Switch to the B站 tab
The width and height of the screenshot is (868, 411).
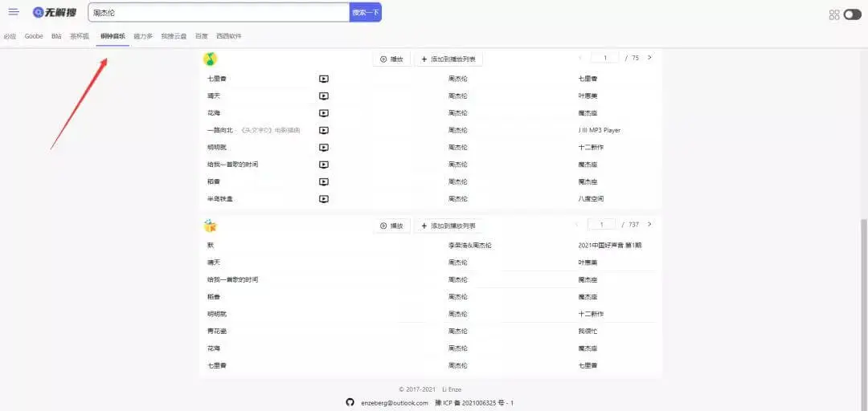pyautogui.click(x=56, y=36)
